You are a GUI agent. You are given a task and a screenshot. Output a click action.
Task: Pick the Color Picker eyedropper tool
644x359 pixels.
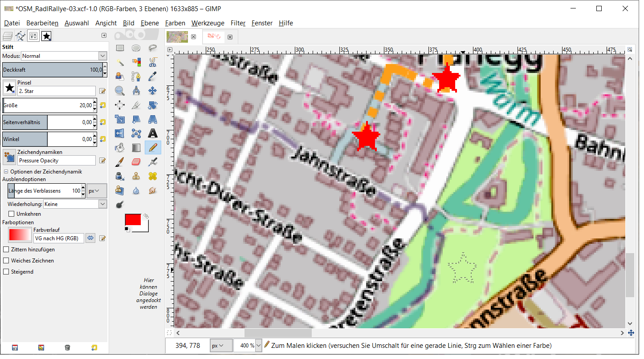point(152,77)
